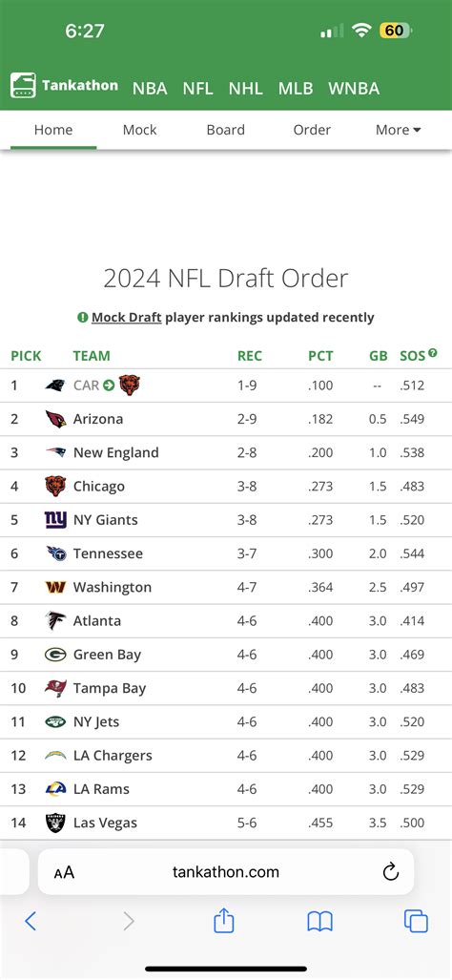The height and width of the screenshot is (980, 452).
Task: Select NBA in the top navigation
Action: tap(150, 88)
